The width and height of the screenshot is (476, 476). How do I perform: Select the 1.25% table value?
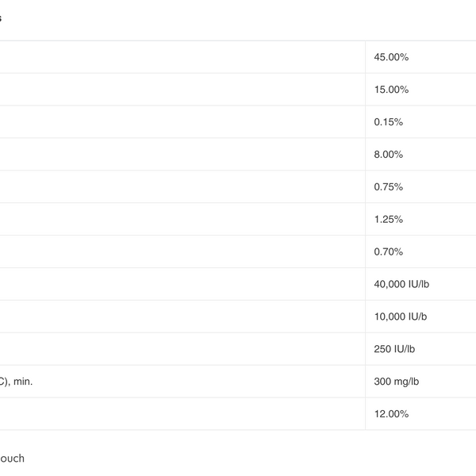point(389,220)
